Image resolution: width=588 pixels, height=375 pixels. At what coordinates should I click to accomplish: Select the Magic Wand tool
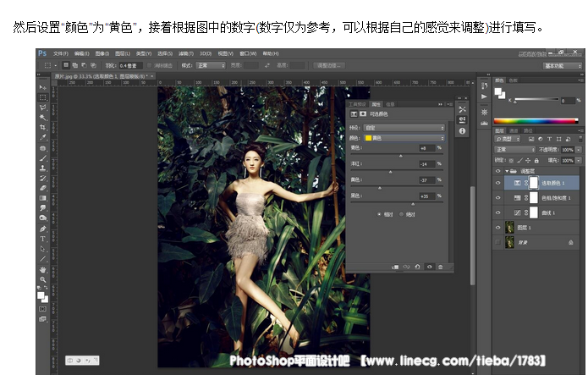pyautogui.click(x=43, y=118)
